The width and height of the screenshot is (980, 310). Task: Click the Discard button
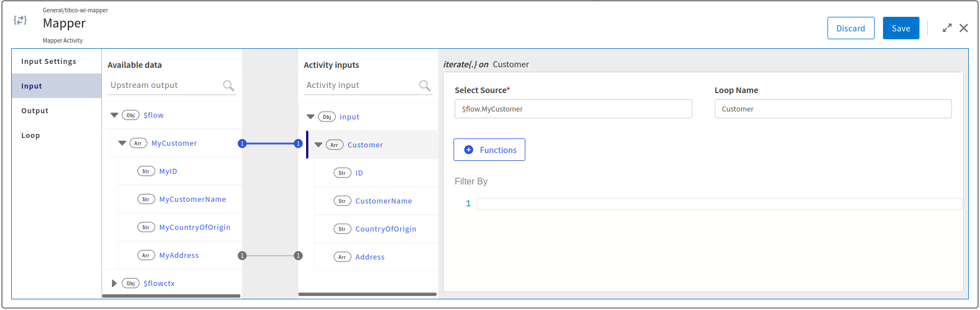850,28
